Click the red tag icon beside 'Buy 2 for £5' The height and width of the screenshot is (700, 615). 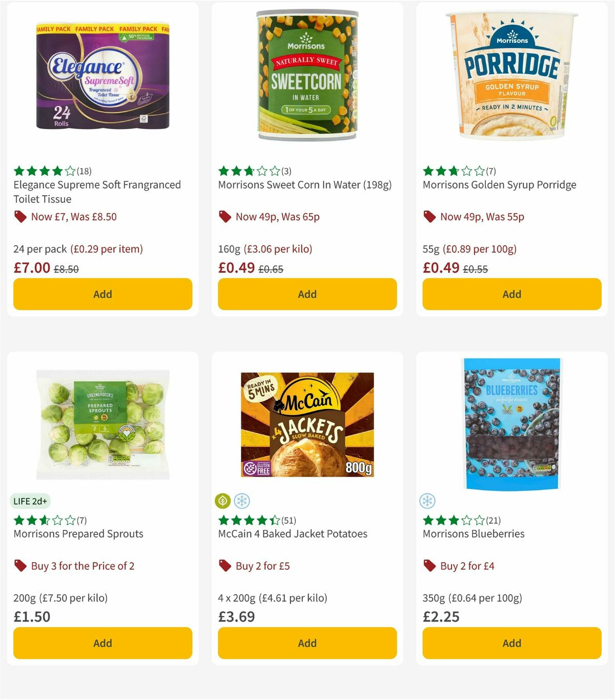coord(224,566)
